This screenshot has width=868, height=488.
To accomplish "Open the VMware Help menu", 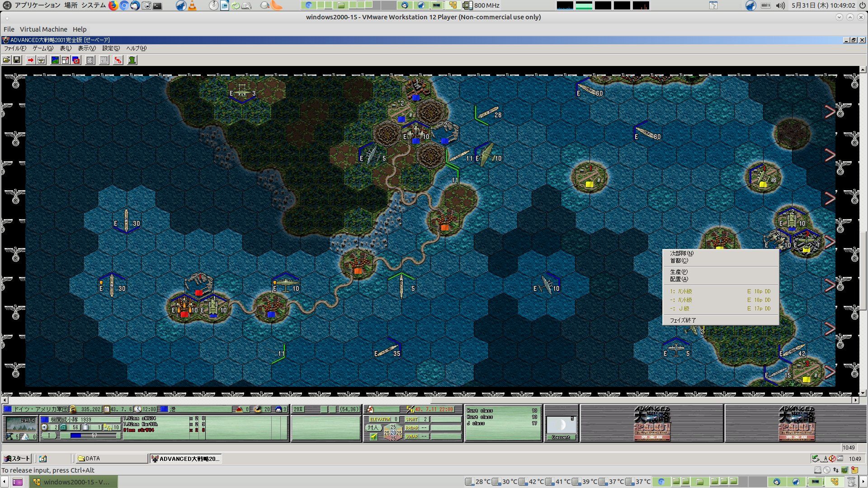I will [x=80, y=29].
